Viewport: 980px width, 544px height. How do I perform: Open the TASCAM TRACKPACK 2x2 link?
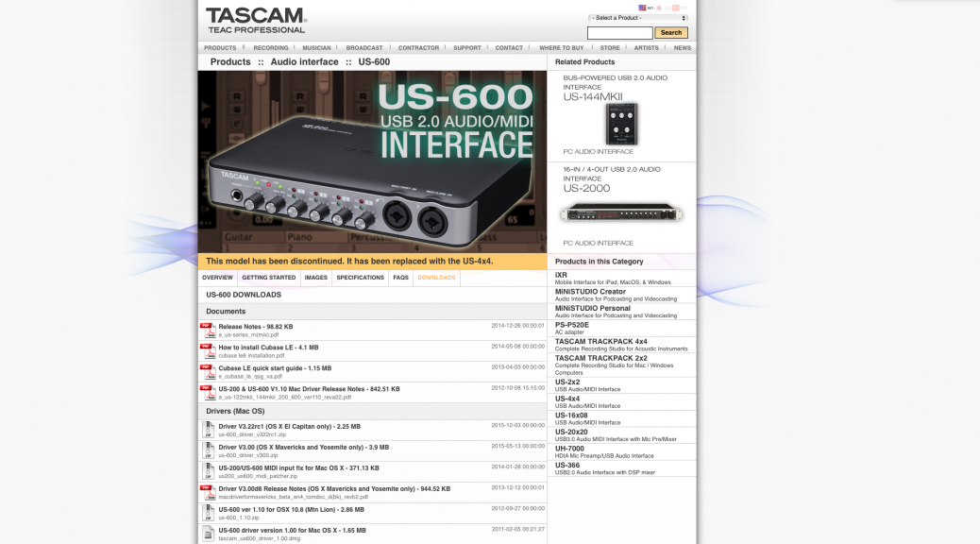click(x=601, y=358)
